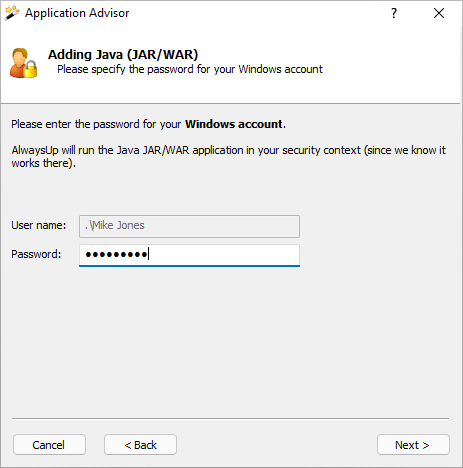Open help with the question mark button

point(394,13)
